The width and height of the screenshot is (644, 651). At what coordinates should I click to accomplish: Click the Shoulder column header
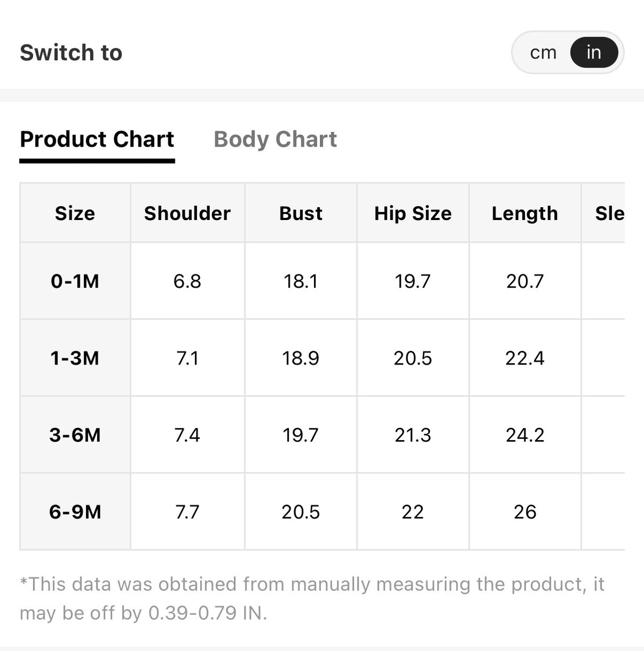point(187,213)
